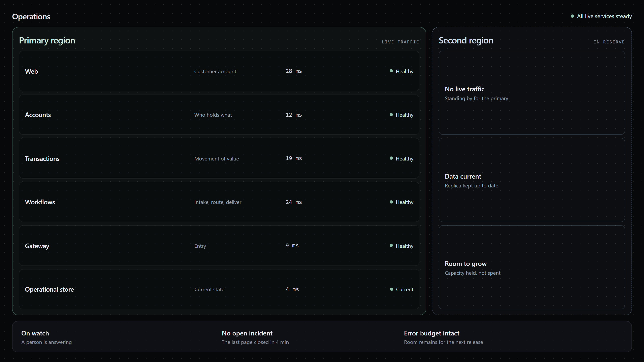Click the Second region heading

tap(466, 40)
